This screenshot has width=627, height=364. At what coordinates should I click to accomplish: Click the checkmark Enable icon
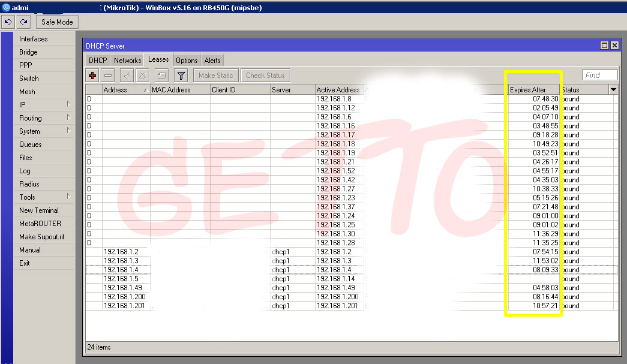[x=127, y=76]
